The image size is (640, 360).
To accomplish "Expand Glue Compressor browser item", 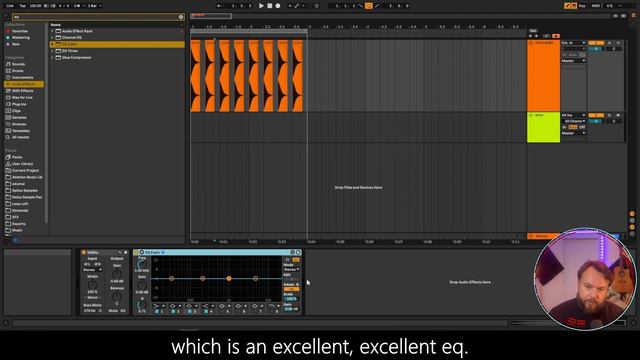I will (x=52, y=58).
